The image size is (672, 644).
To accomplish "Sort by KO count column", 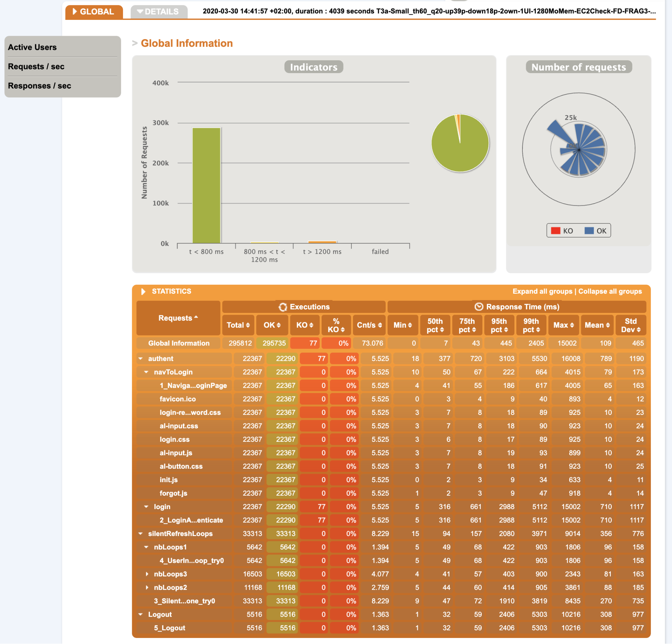I will (x=305, y=325).
